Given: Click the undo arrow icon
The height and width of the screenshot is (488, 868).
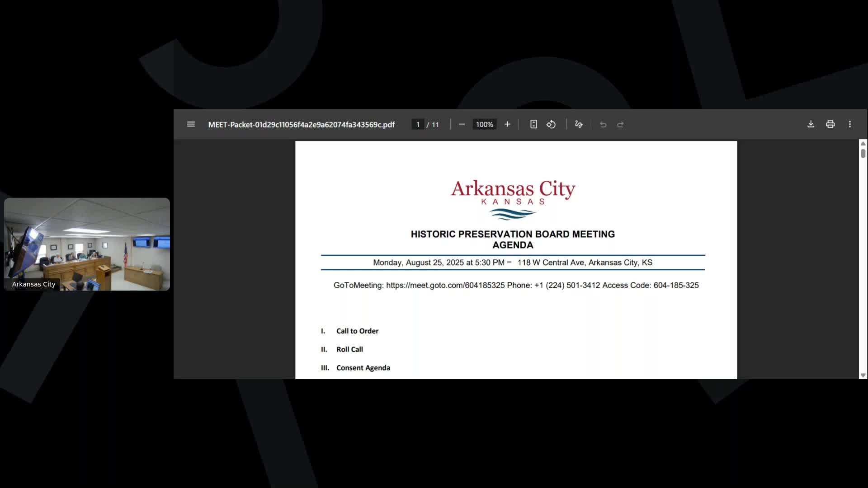Looking at the screenshot, I should tap(603, 125).
